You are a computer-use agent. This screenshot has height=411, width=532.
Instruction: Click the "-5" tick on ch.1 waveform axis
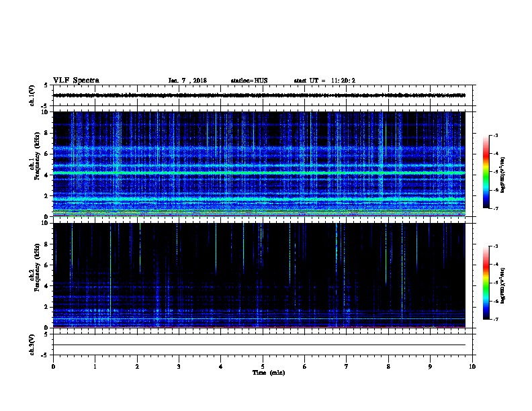45,106
